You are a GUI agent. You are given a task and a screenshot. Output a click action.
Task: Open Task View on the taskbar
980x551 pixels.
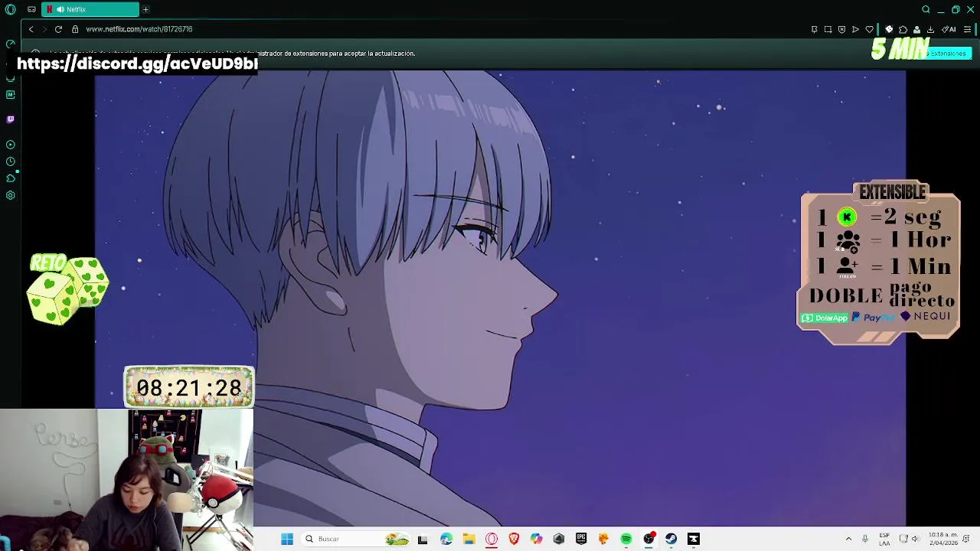pyautogui.click(x=423, y=539)
